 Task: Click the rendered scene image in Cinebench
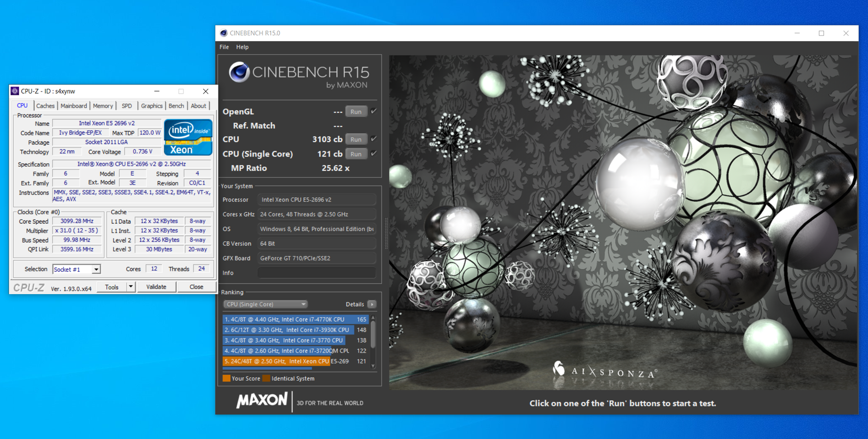(623, 222)
